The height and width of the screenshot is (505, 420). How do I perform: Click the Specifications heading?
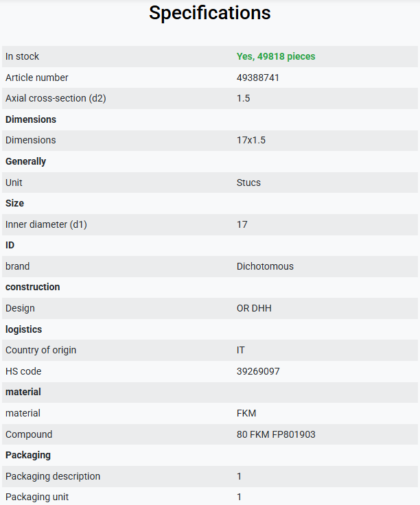click(x=210, y=13)
